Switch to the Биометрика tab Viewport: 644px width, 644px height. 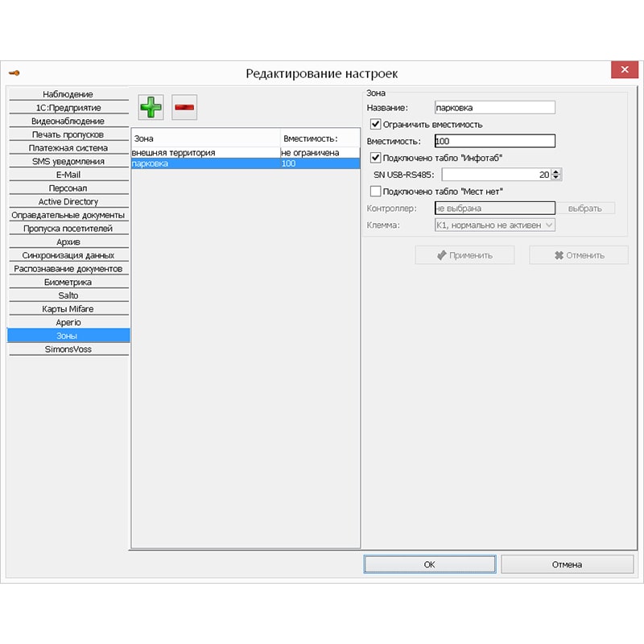tap(68, 283)
